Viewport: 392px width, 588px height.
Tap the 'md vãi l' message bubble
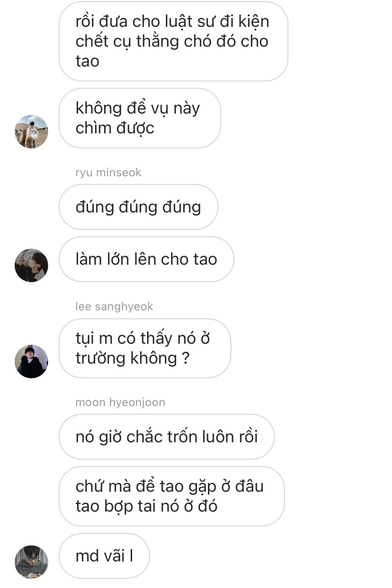(104, 556)
